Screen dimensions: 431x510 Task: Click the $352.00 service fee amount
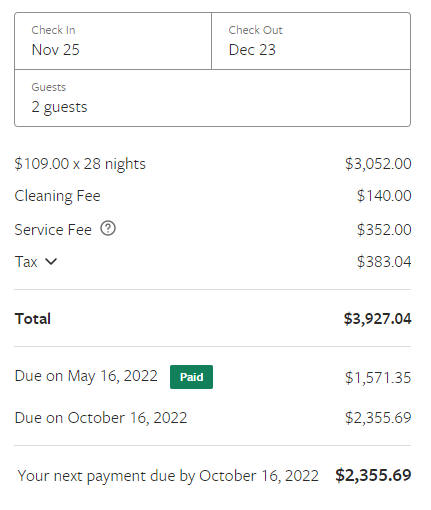384,230
